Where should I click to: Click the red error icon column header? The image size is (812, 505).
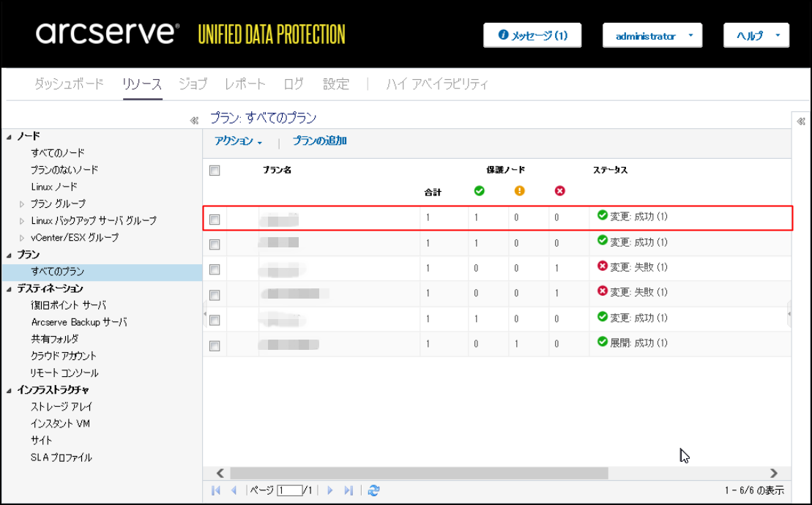point(560,191)
